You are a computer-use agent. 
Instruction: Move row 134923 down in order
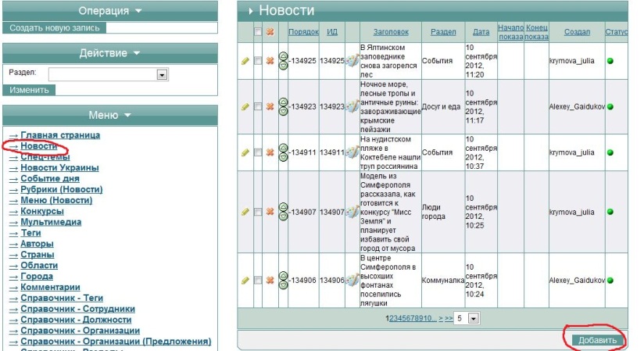click(284, 111)
